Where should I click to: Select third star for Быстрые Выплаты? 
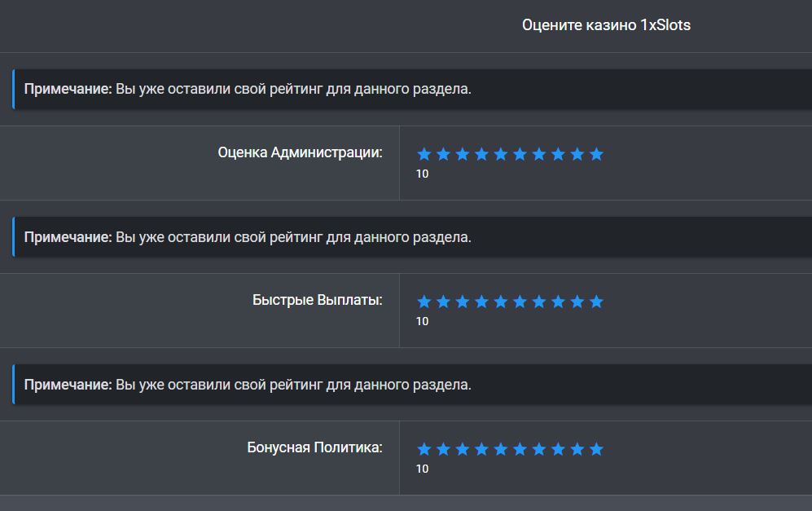462,302
